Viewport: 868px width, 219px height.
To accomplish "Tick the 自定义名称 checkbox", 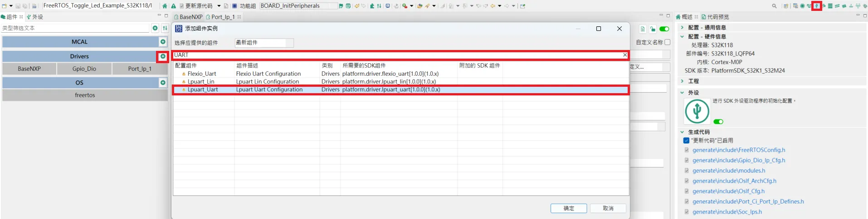I will click(x=667, y=42).
